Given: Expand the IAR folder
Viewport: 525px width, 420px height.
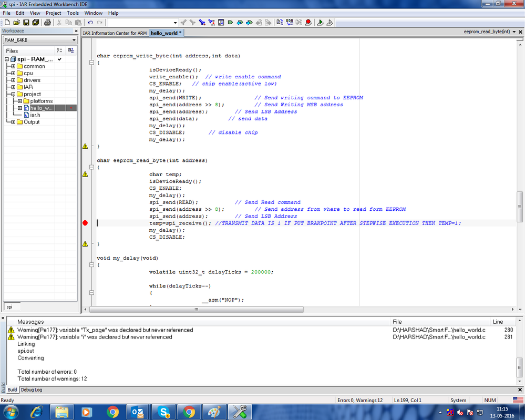Looking at the screenshot, I should (x=13, y=87).
